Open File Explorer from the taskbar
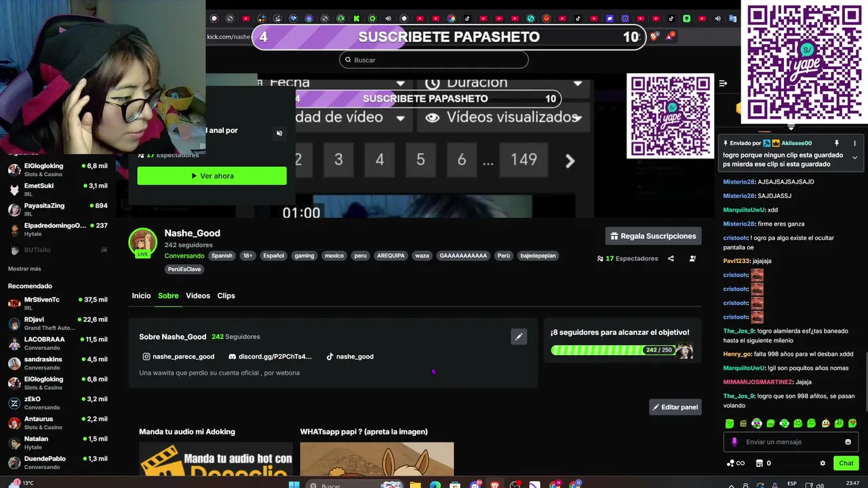Screen dimensions: 868x488 click(x=415, y=484)
